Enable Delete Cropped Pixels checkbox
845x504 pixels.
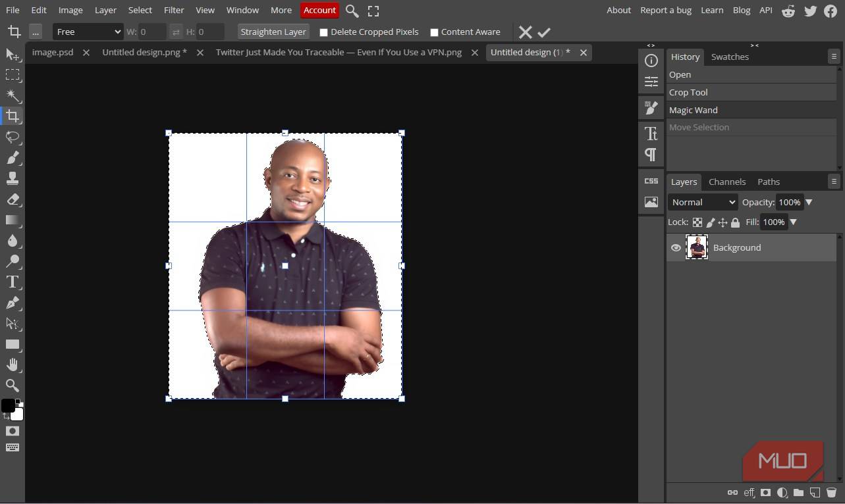(323, 32)
